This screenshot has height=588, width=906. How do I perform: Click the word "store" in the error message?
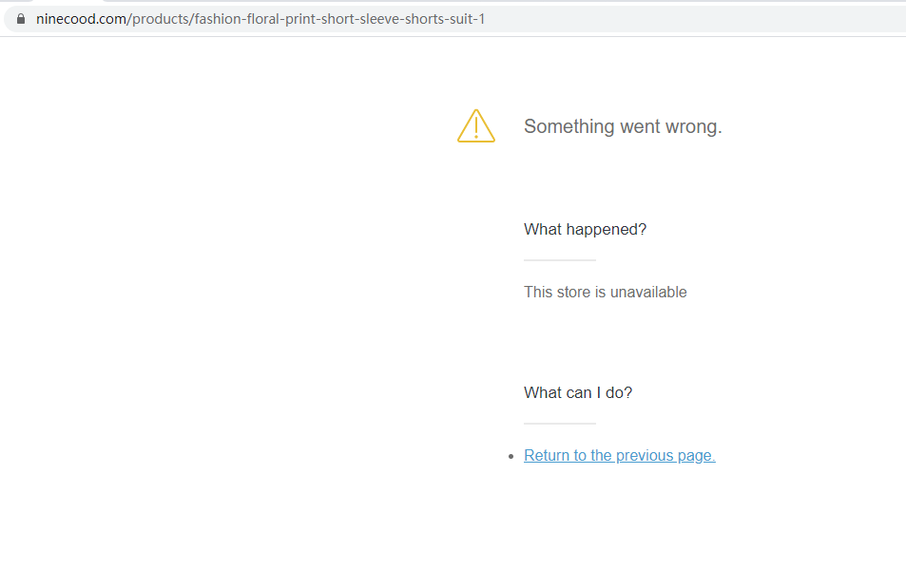tap(574, 292)
